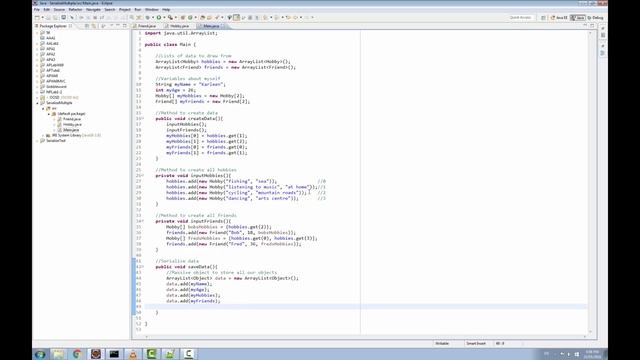Open the Edit menu
The width and height of the screenshot is (640, 360).
tap(47, 9)
